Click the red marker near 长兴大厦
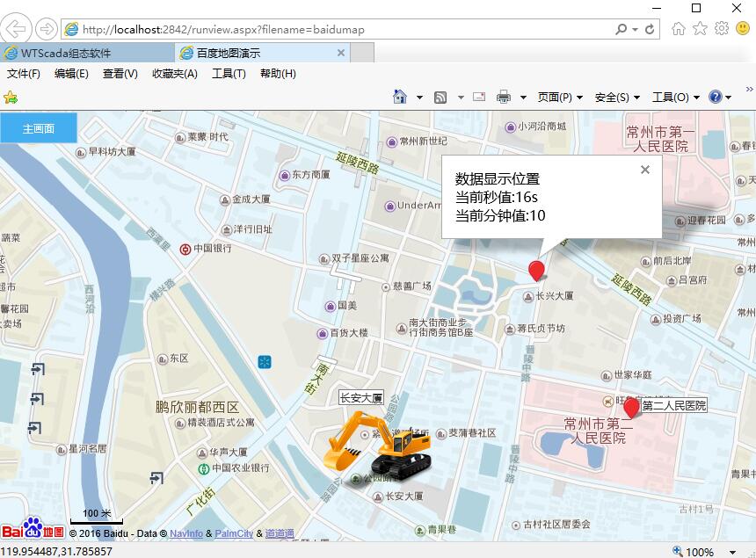Viewport: 756px width, 558px height. [x=536, y=270]
